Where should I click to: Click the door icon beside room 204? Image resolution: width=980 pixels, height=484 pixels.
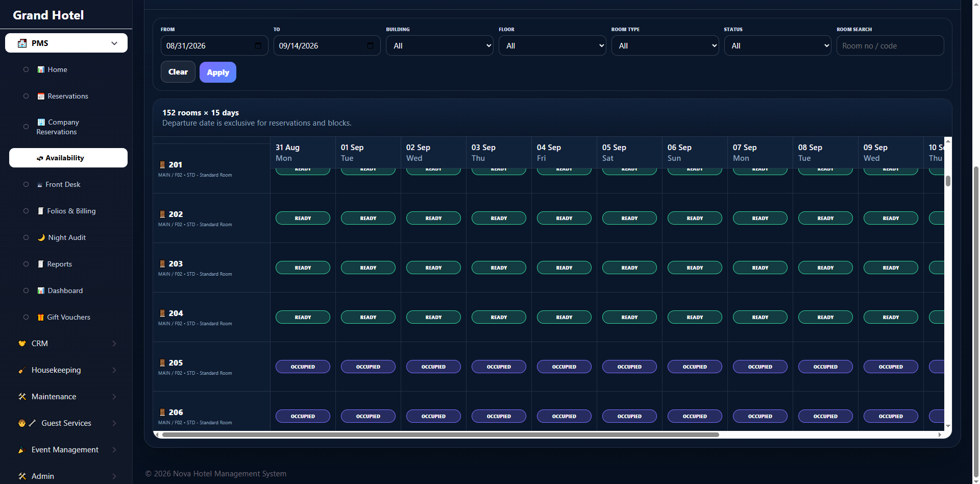click(x=162, y=313)
